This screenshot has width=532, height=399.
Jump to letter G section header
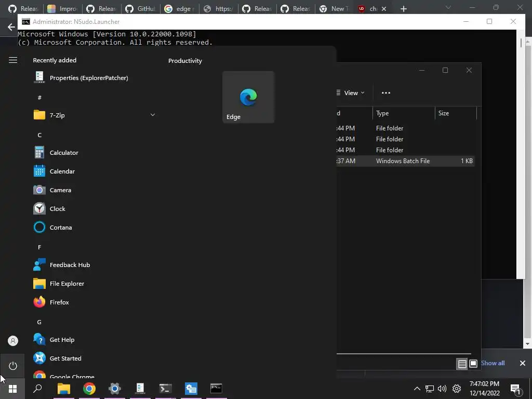[x=39, y=322]
